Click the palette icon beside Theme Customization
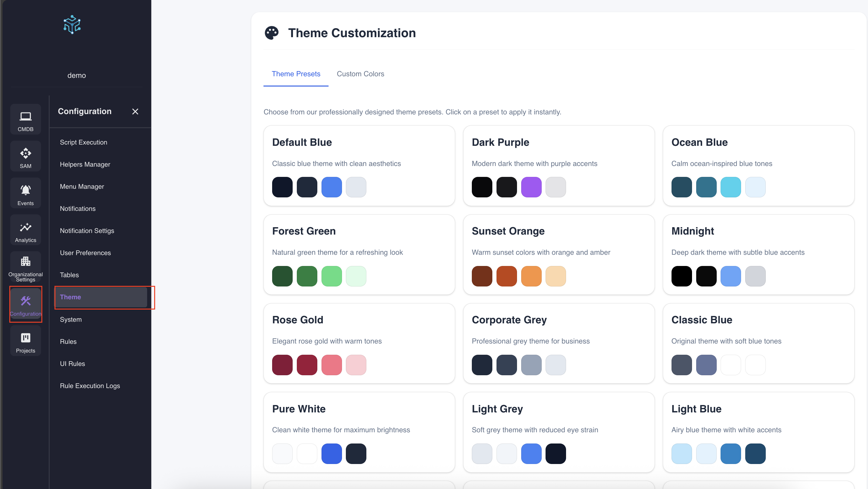Viewport: 868px width, 489px height. (x=271, y=33)
